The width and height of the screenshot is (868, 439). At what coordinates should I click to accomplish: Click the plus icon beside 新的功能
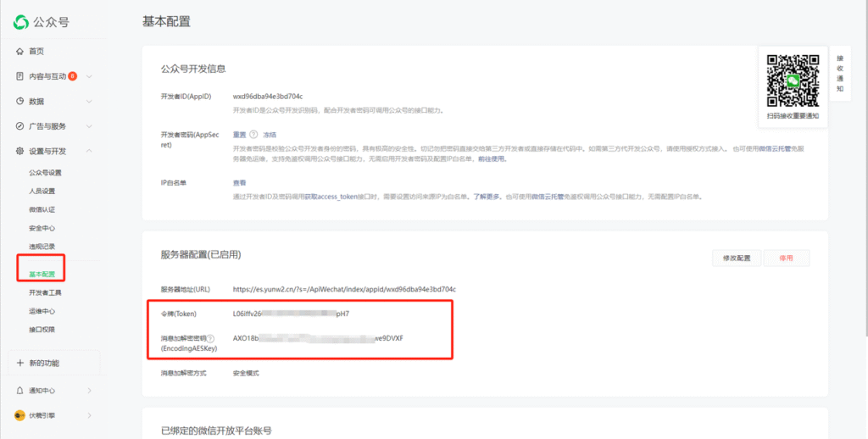point(20,364)
